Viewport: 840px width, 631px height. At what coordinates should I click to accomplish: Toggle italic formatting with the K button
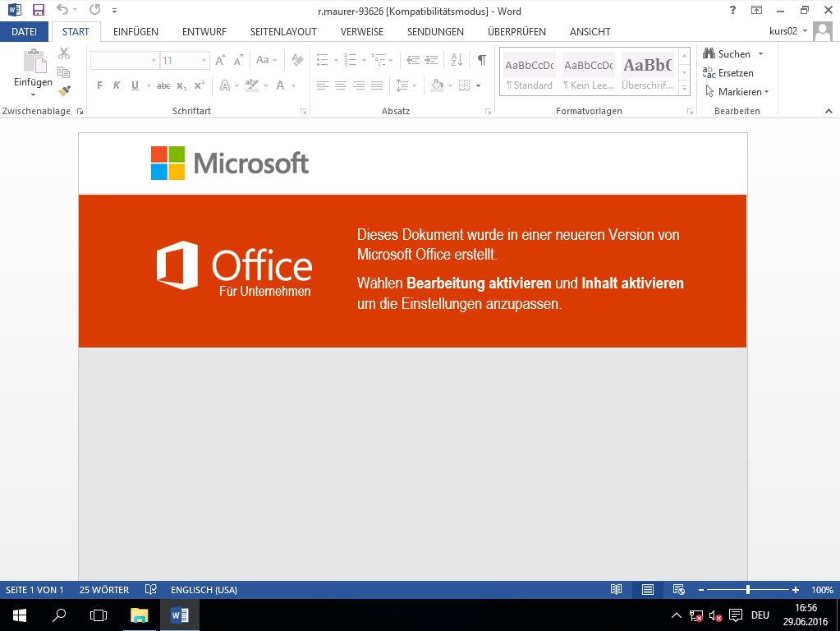(x=117, y=85)
